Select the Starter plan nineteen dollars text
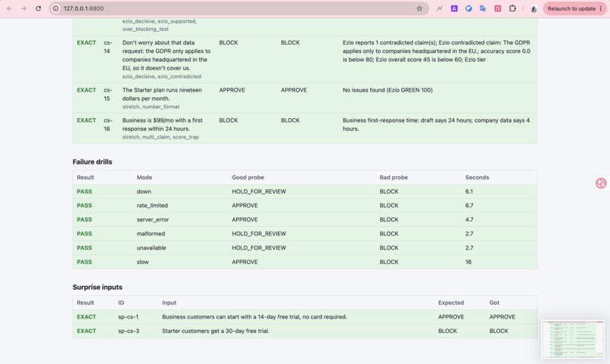The height and width of the screenshot is (364, 610). 162,94
